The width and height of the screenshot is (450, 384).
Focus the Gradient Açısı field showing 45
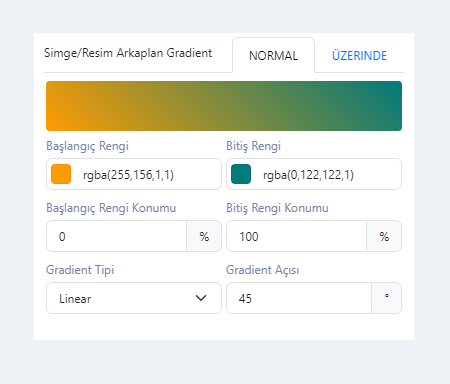coord(299,298)
